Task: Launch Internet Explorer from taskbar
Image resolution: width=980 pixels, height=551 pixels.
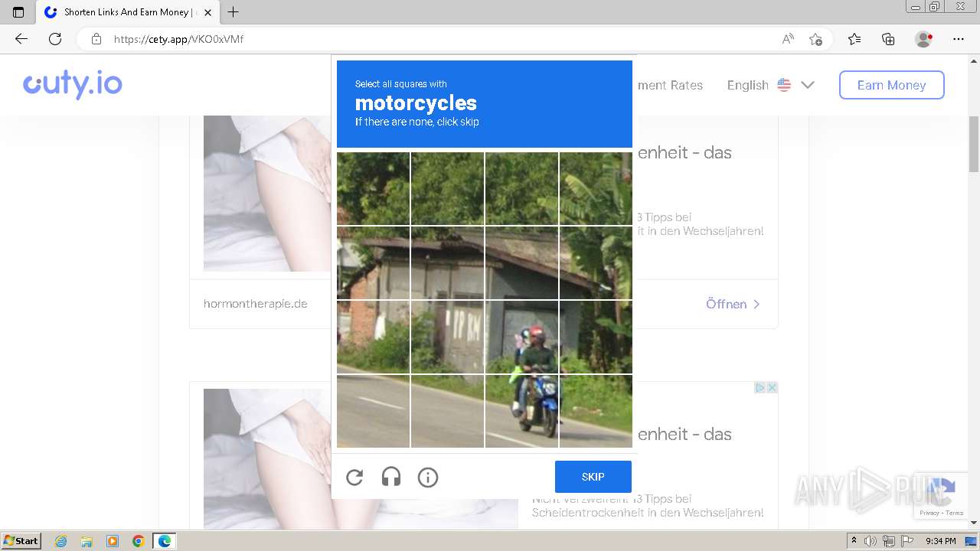Action: pos(61,541)
